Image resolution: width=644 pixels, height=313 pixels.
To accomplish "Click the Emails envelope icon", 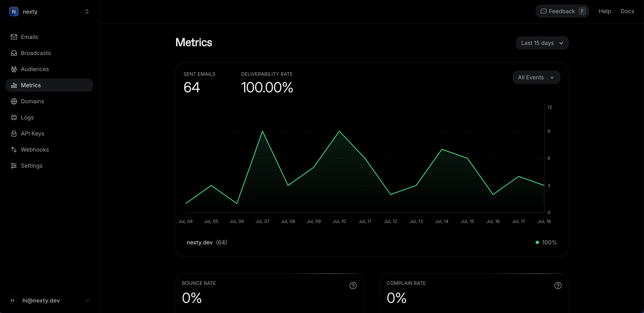I will click(x=14, y=37).
